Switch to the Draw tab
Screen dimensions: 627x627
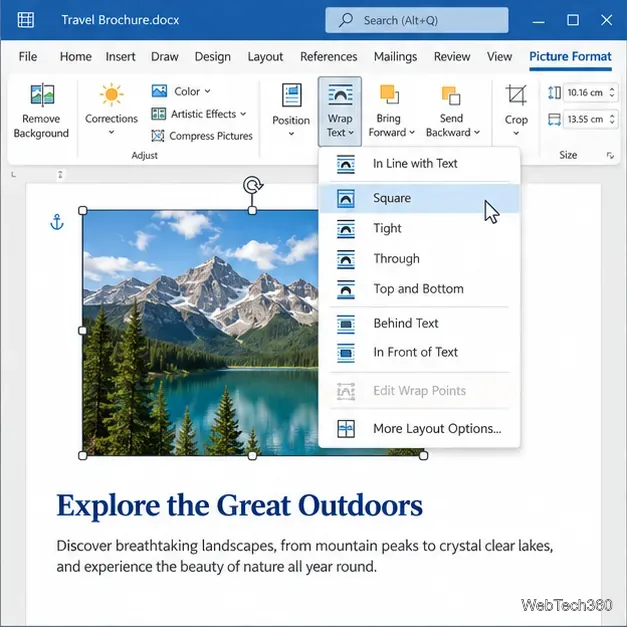coord(165,56)
